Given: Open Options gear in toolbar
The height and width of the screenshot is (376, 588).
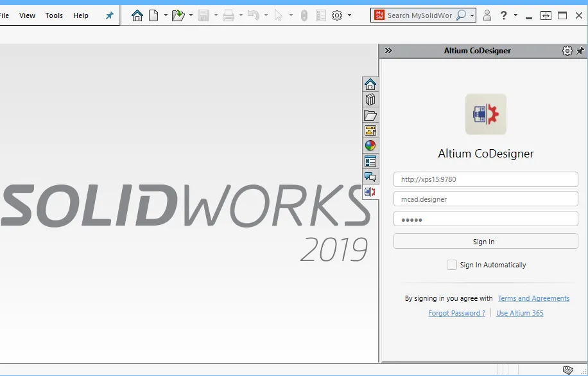Looking at the screenshot, I should 337,15.
